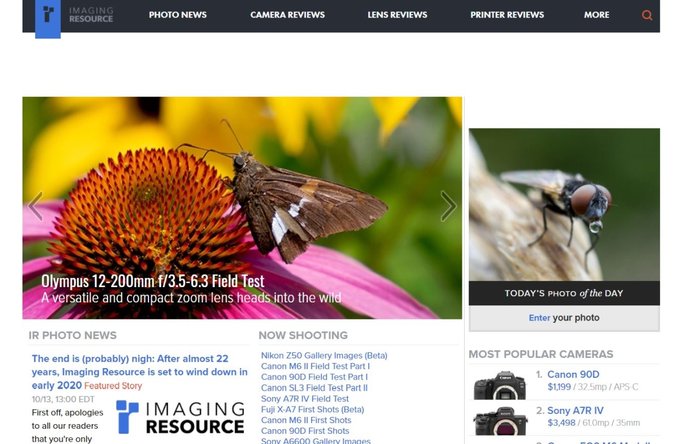This screenshot has width=680, height=444.
Task: Click the Canon 90D camera thumbnail
Action: 500,385
